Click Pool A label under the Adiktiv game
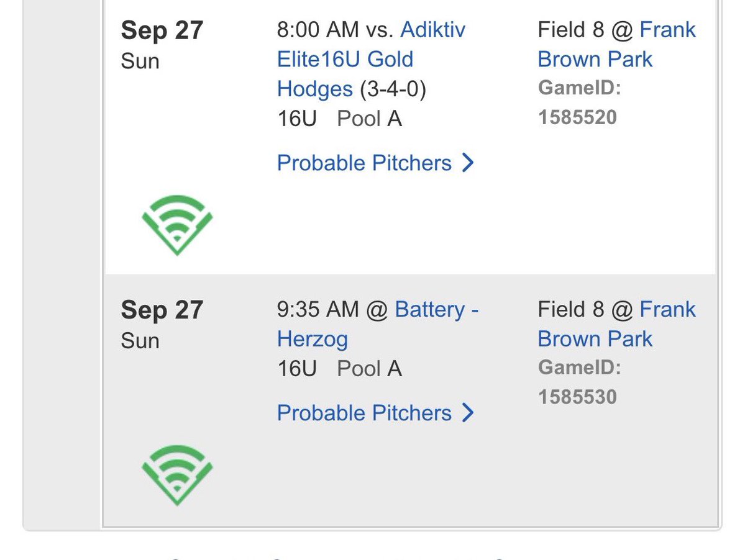This screenshot has height=560, width=745. [369, 119]
